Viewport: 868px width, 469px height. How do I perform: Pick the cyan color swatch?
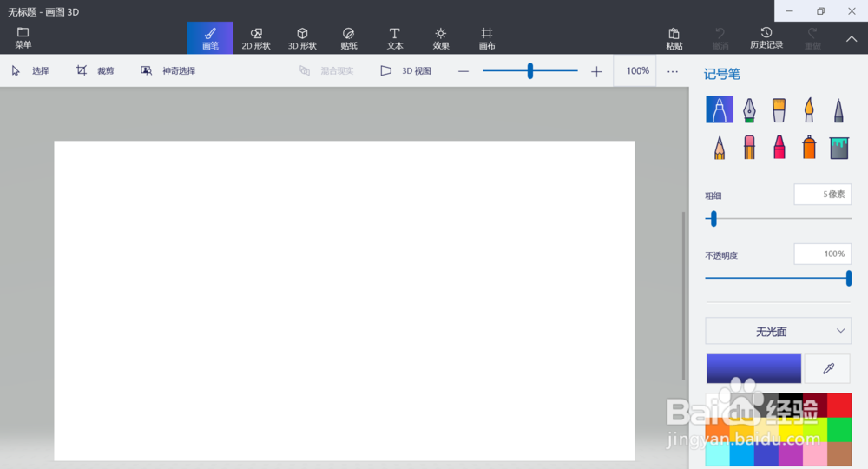[718, 454]
